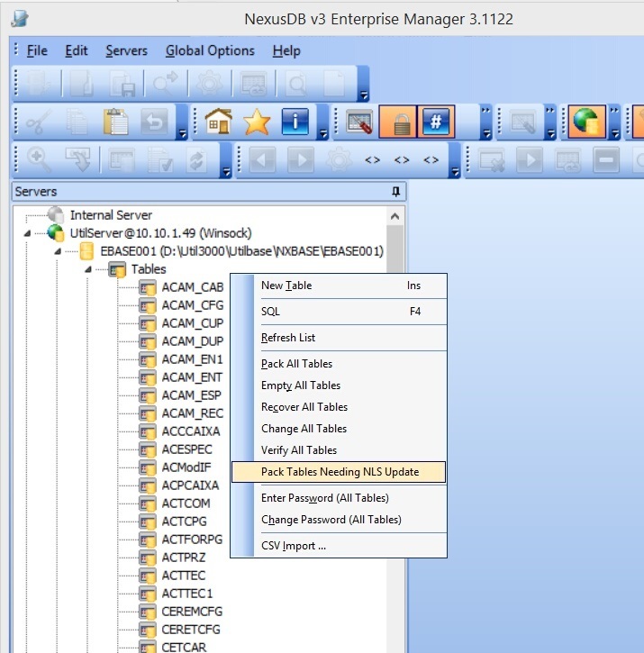Collapse the EBASE001 database node
The height and width of the screenshot is (653, 644).
[x=58, y=251]
